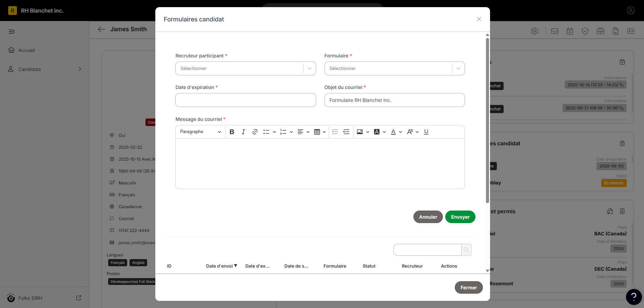This screenshot has width=644, height=308.
Task: Click the Envoyer button
Action: point(460,217)
